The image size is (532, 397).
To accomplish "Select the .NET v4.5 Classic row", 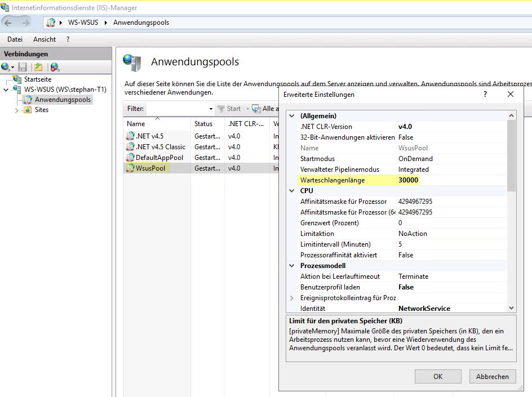I will (x=201, y=147).
